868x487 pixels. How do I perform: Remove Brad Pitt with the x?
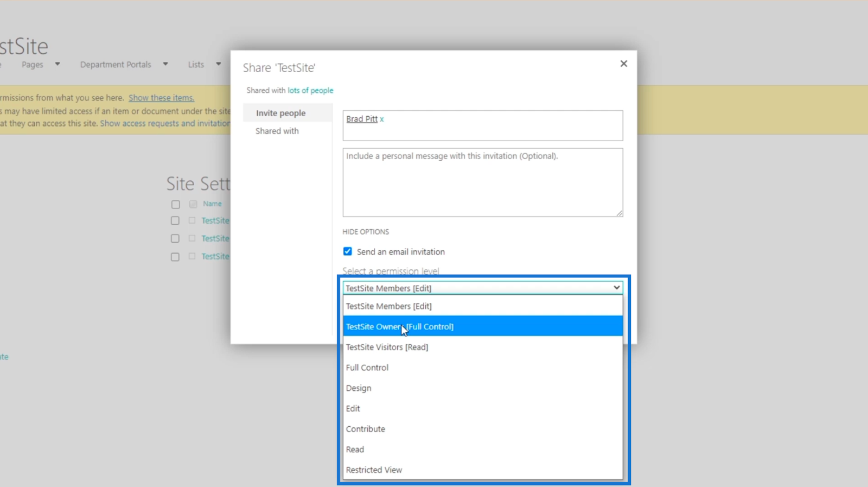coord(381,119)
